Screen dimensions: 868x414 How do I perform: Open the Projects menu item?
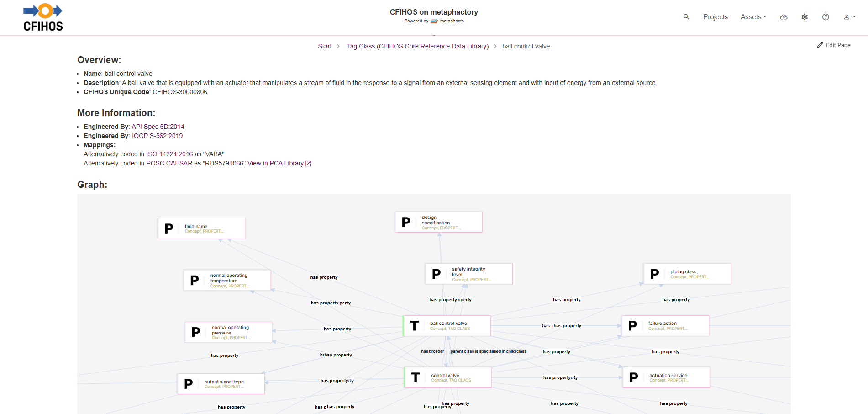click(x=715, y=17)
